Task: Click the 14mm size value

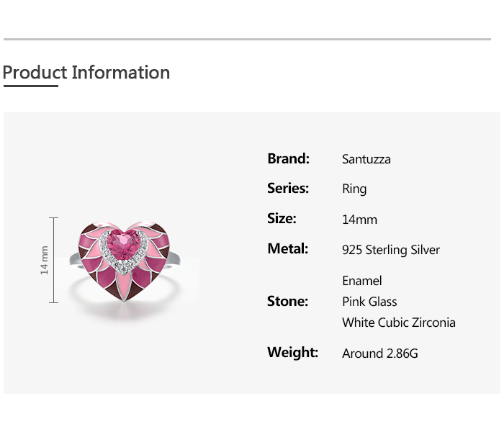Action: (359, 220)
